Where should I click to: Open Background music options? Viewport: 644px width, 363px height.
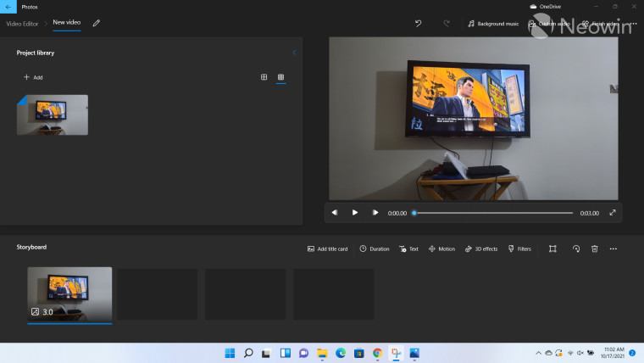pos(493,24)
